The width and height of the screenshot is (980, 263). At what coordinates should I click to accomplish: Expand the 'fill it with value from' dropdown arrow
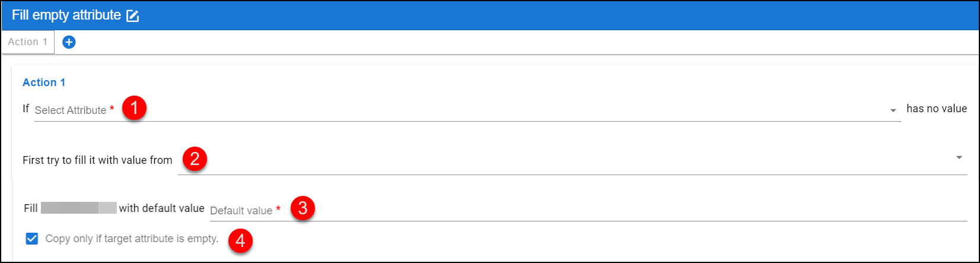pos(959,158)
